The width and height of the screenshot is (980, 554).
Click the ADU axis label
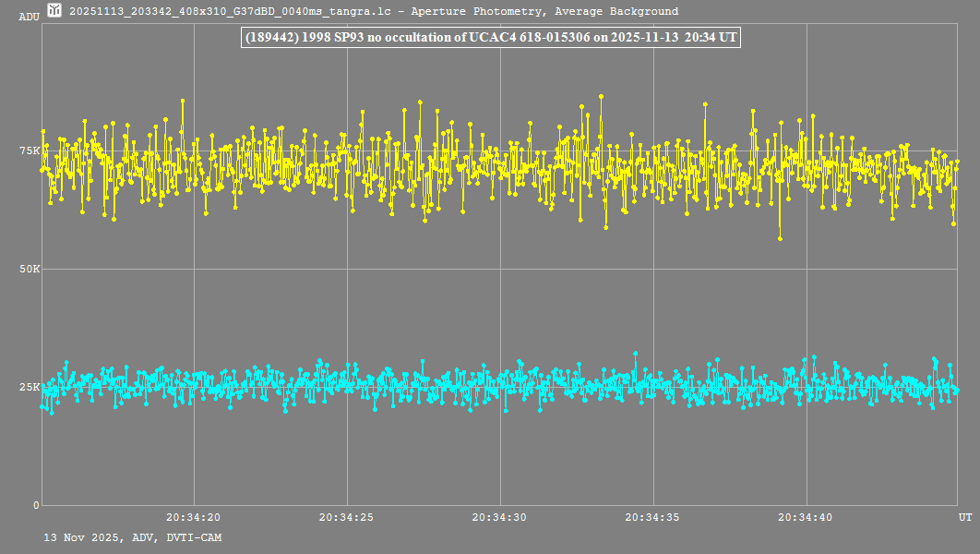click(x=29, y=17)
